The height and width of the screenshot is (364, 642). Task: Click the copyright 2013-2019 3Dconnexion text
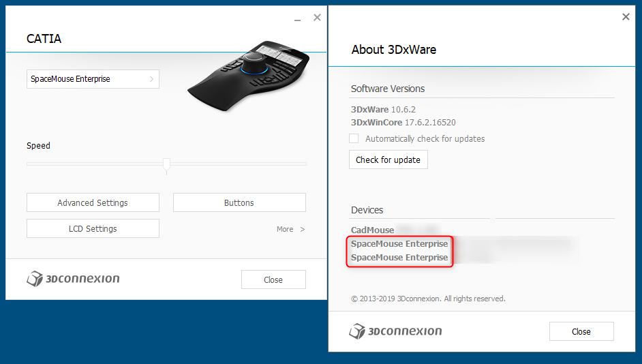(x=428, y=299)
